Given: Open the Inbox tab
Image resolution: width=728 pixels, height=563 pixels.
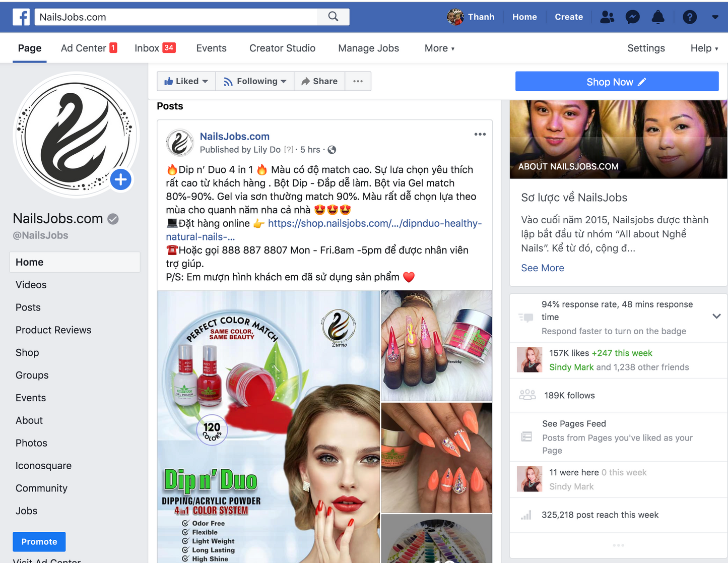Looking at the screenshot, I should [155, 48].
